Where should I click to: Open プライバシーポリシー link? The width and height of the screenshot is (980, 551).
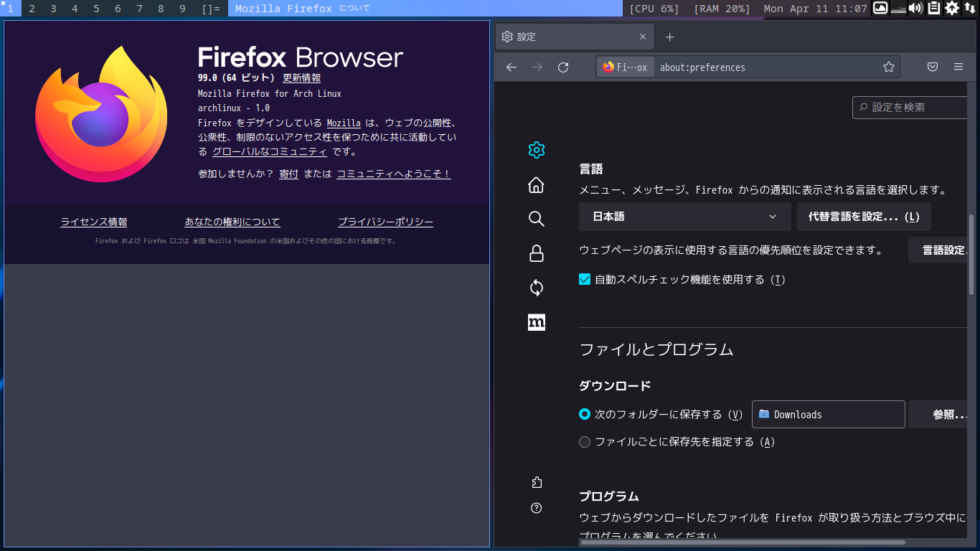click(x=385, y=222)
